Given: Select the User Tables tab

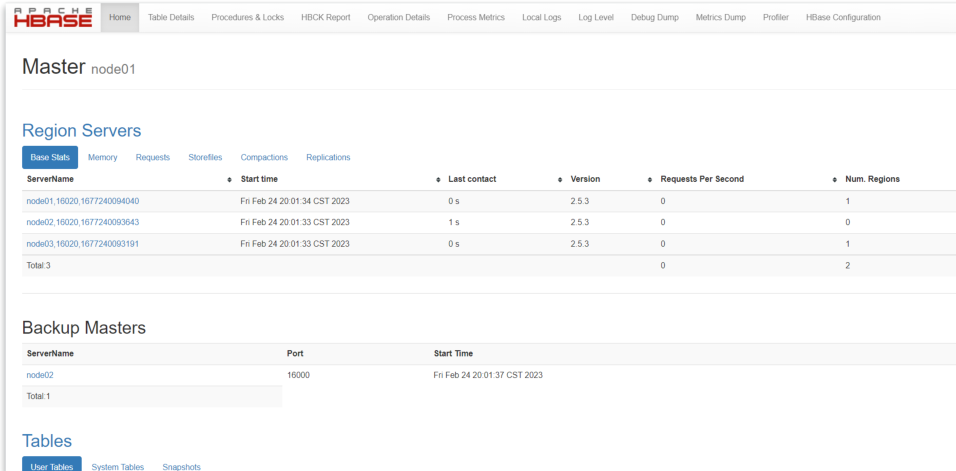Looking at the screenshot, I should (x=52, y=464).
